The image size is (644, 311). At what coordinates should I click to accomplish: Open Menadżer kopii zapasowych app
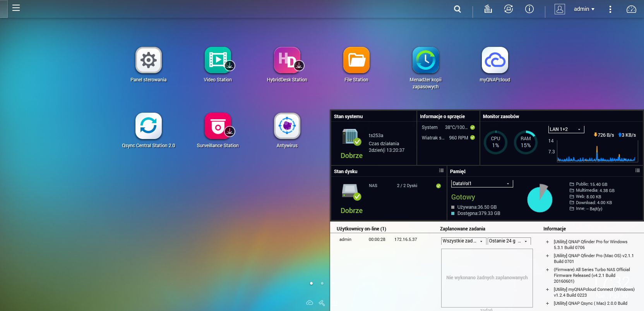click(426, 60)
